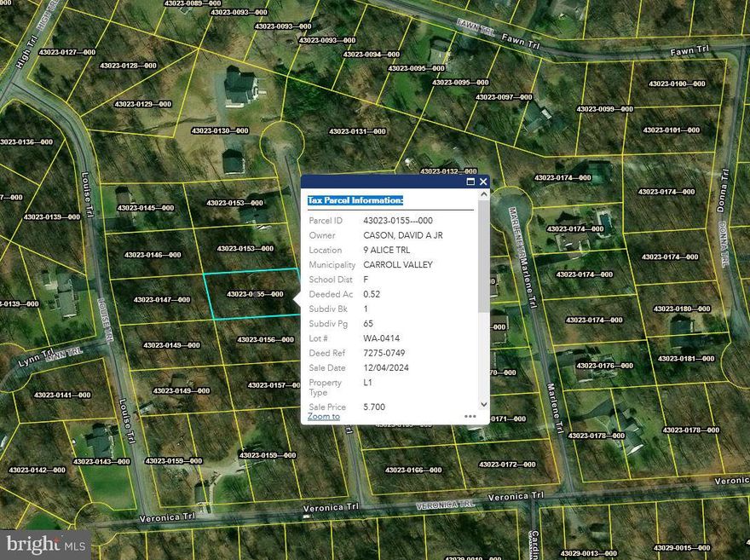Click the Owner value CASON, DAVID A JR
The image size is (750, 560).
pyautogui.click(x=404, y=234)
